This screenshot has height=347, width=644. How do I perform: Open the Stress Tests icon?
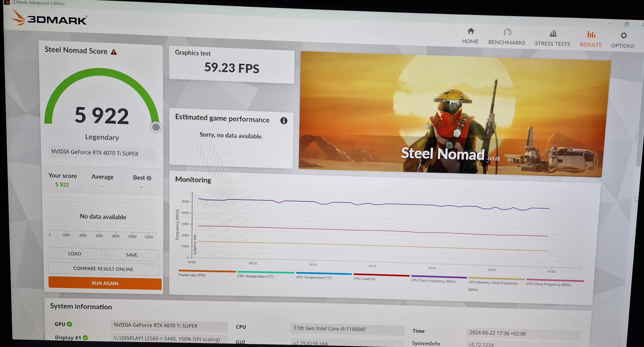pyautogui.click(x=553, y=33)
